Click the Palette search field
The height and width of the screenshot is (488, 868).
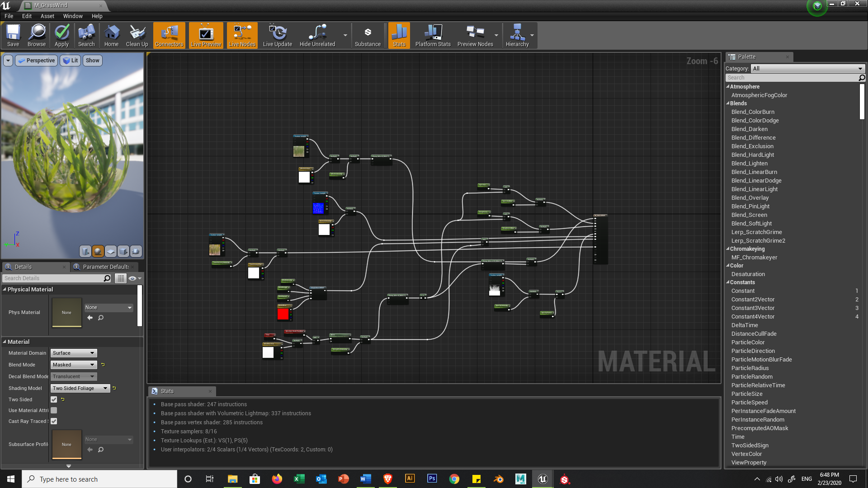(x=791, y=78)
